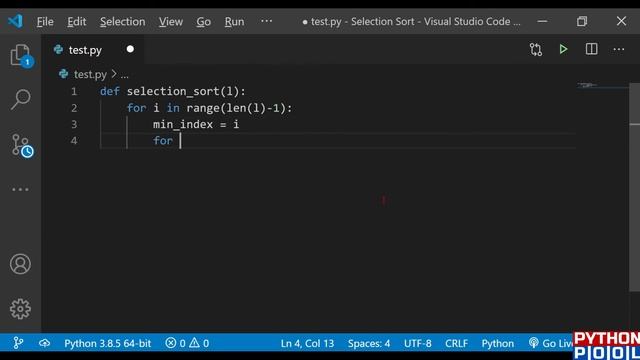
Task: Expand hidden menu items ellipsis in menu bar
Action: (x=267, y=21)
